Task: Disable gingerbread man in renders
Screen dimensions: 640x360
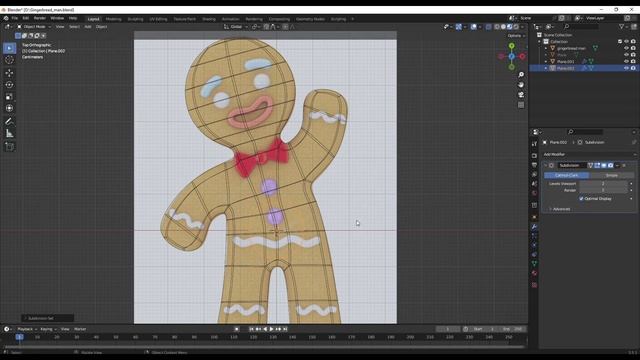Action: 633,48
